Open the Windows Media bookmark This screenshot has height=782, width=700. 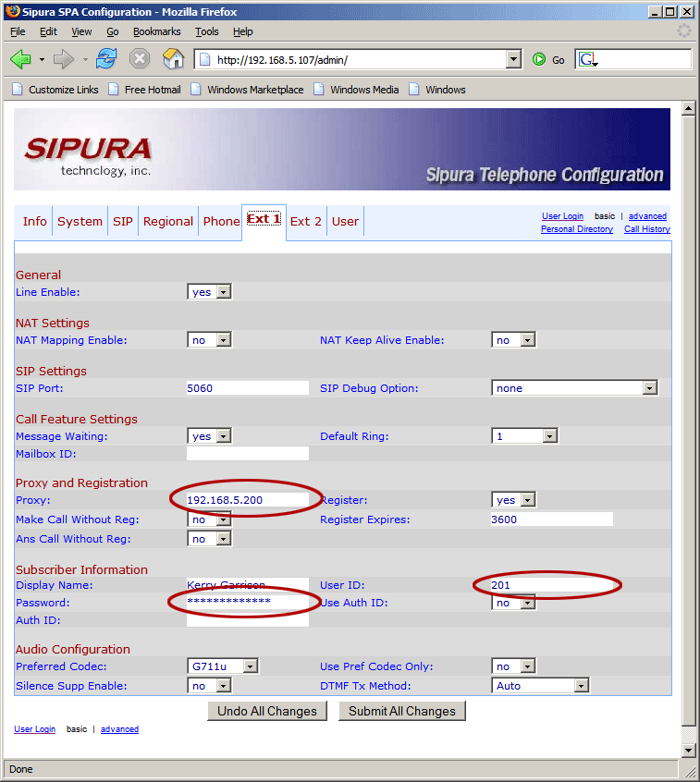356,90
